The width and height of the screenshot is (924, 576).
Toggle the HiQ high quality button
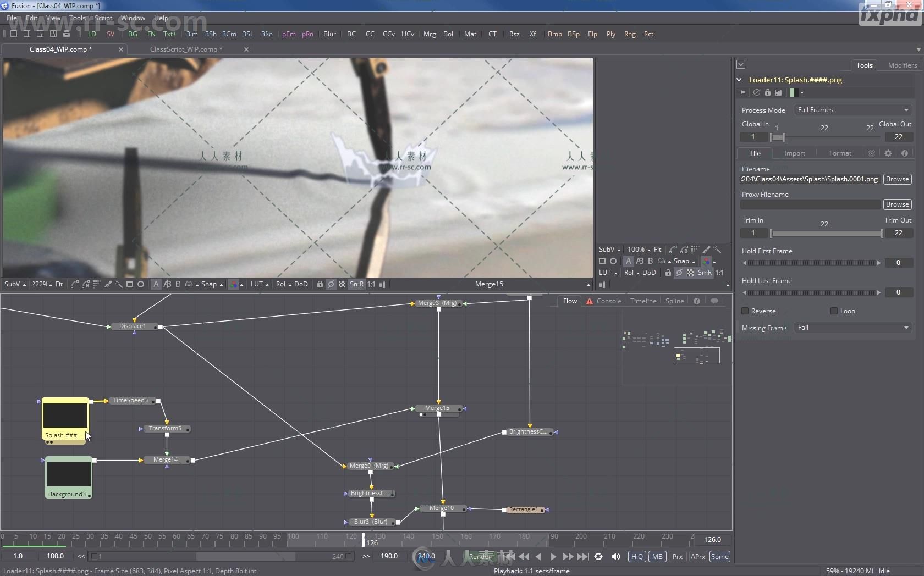pos(637,556)
